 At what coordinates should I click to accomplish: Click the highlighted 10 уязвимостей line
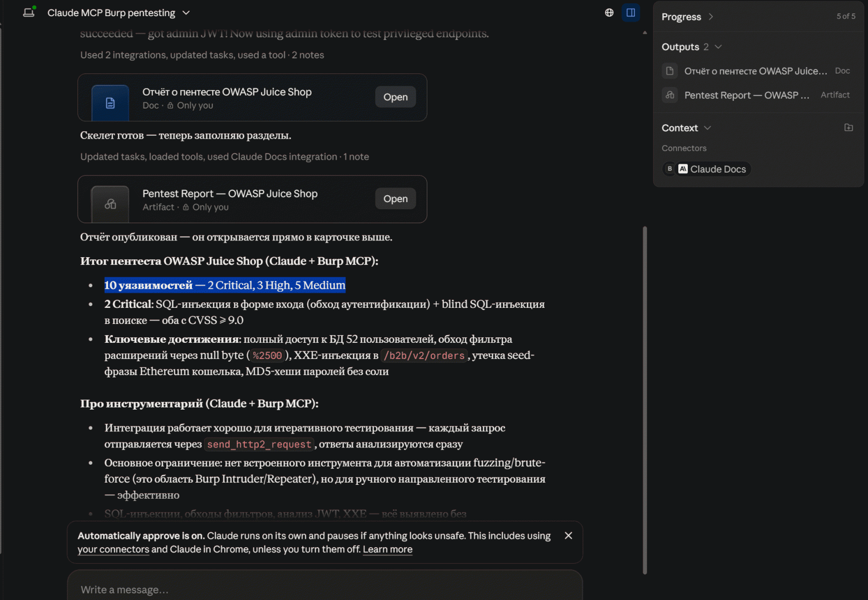pyautogui.click(x=225, y=285)
